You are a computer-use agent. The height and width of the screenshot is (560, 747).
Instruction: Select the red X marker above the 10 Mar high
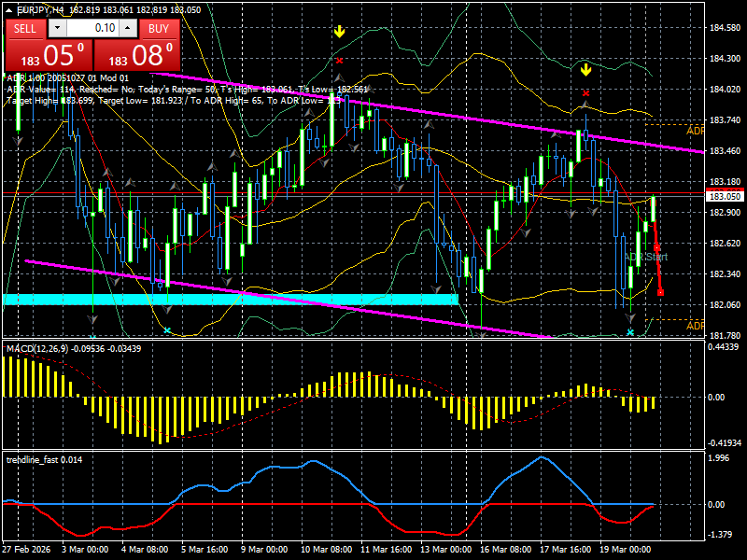point(339,61)
